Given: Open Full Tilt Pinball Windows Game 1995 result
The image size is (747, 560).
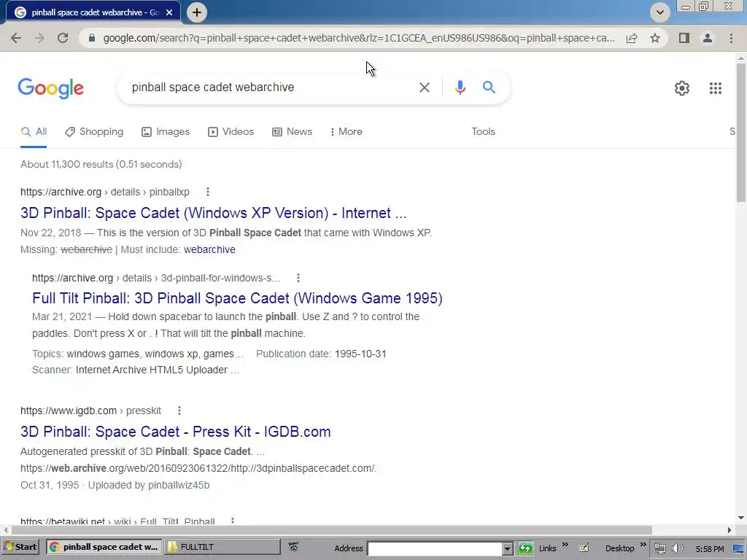Looking at the screenshot, I should [x=237, y=298].
